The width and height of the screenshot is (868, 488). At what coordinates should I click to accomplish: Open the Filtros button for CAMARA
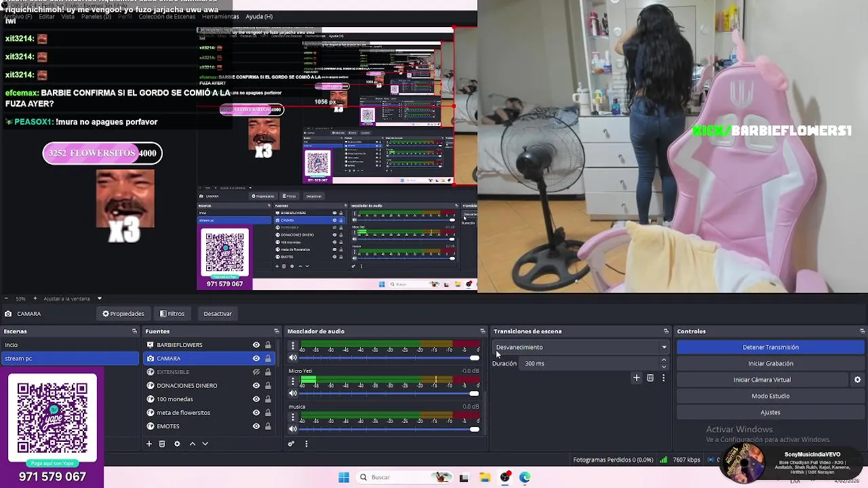coord(172,314)
